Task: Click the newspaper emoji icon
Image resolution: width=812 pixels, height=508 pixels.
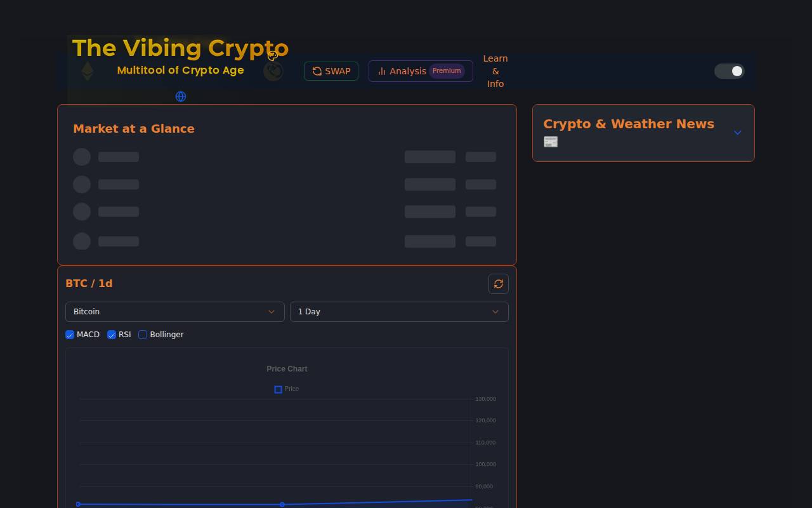Action: (x=551, y=142)
